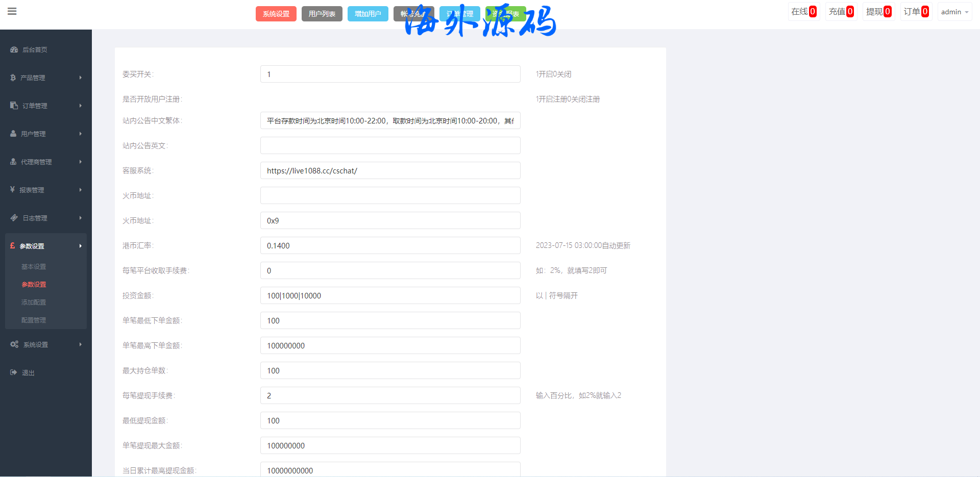Collapse the 参数设置 sidebar section arrow
This screenshot has height=477, width=980.
click(80, 246)
